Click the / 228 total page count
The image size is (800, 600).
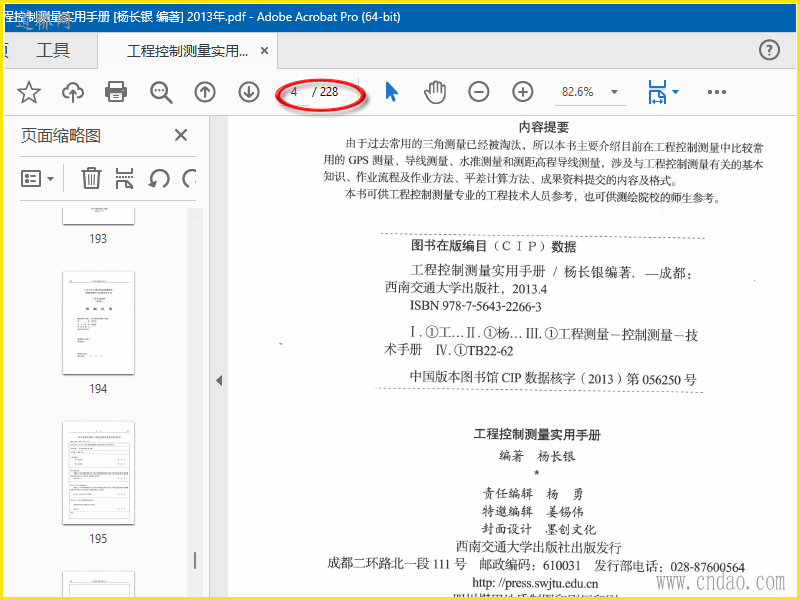[x=325, y=92]
